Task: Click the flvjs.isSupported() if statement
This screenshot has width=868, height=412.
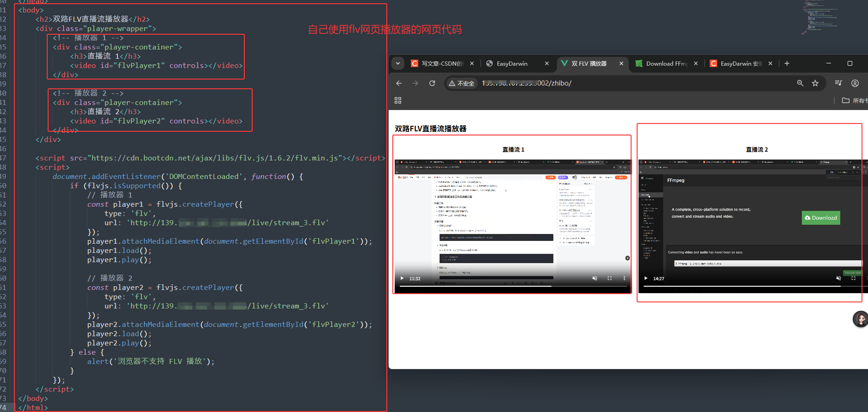Action: [x=126, y=186]
